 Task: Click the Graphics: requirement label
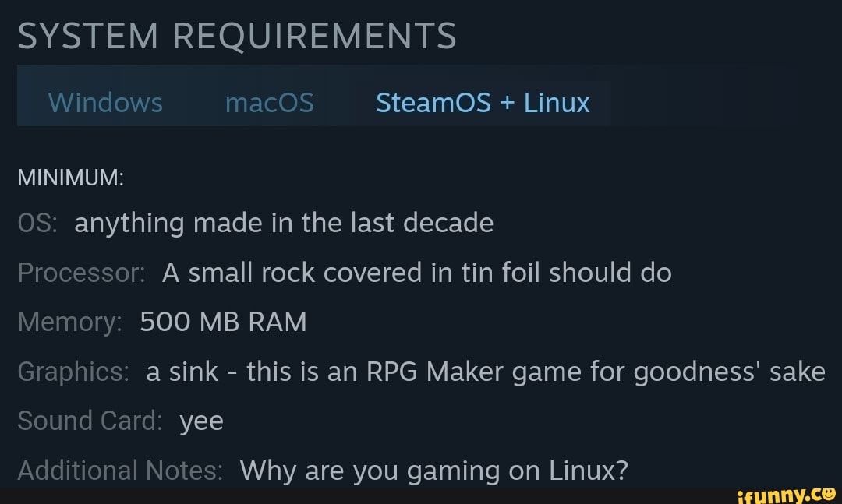72,372
